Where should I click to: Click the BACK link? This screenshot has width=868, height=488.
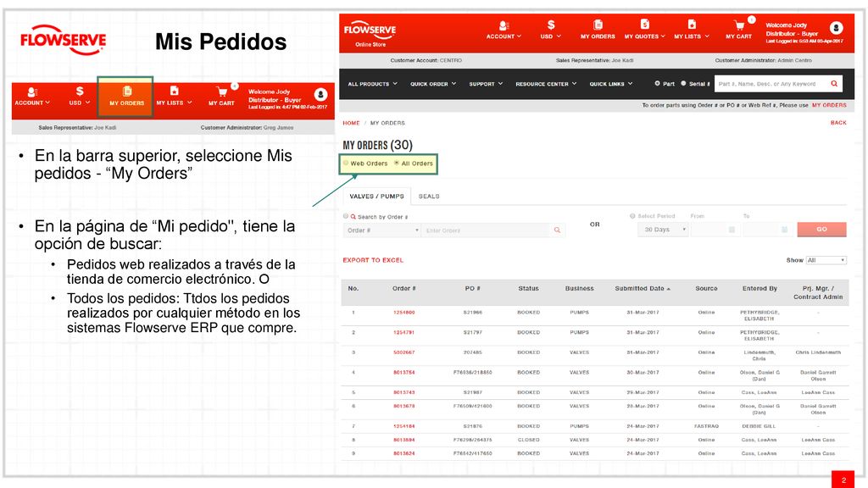(x=838, y=123)
